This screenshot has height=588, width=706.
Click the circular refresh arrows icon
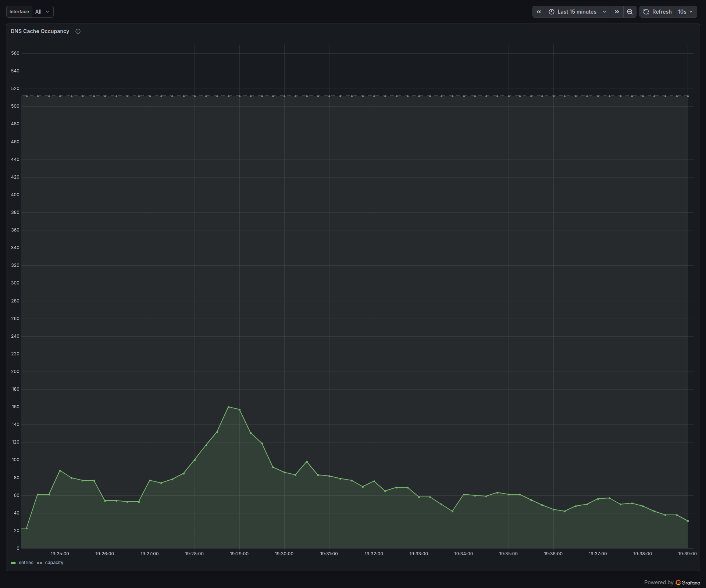click(x=646, y=11)
